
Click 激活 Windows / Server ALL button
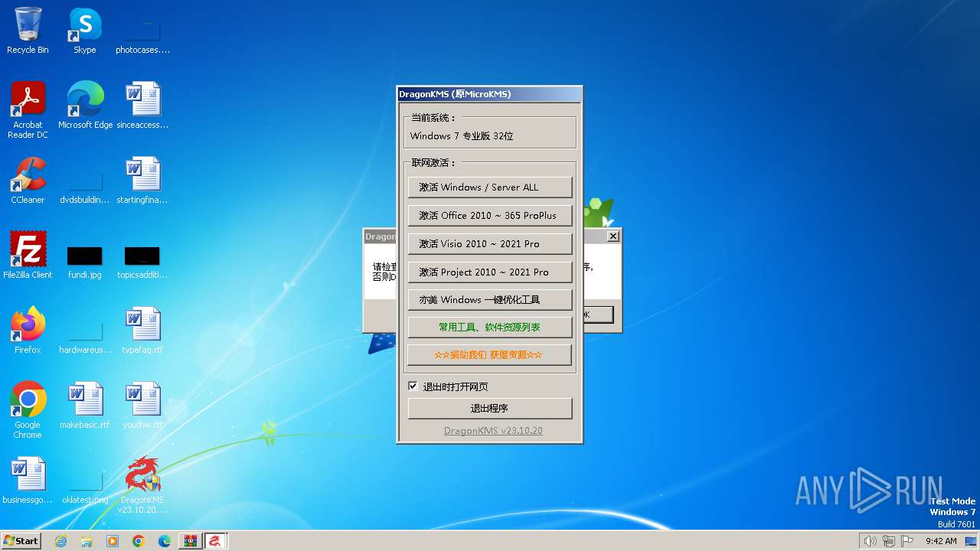pos(490,187)
